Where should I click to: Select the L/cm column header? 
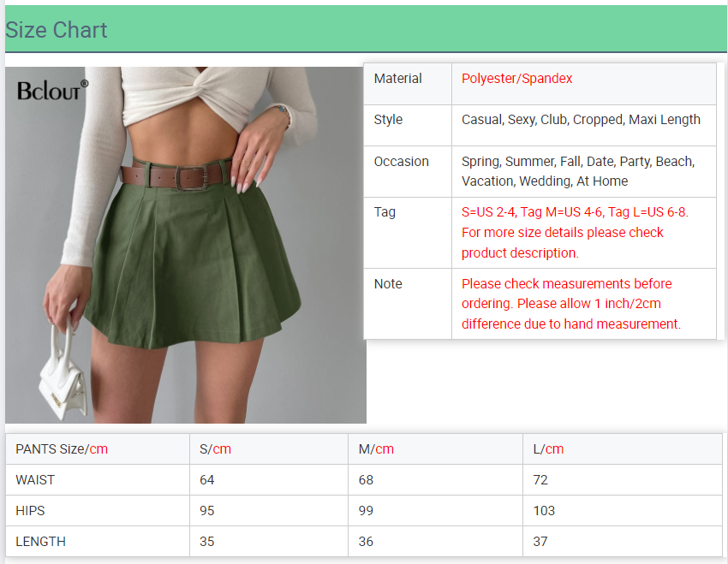548,449
